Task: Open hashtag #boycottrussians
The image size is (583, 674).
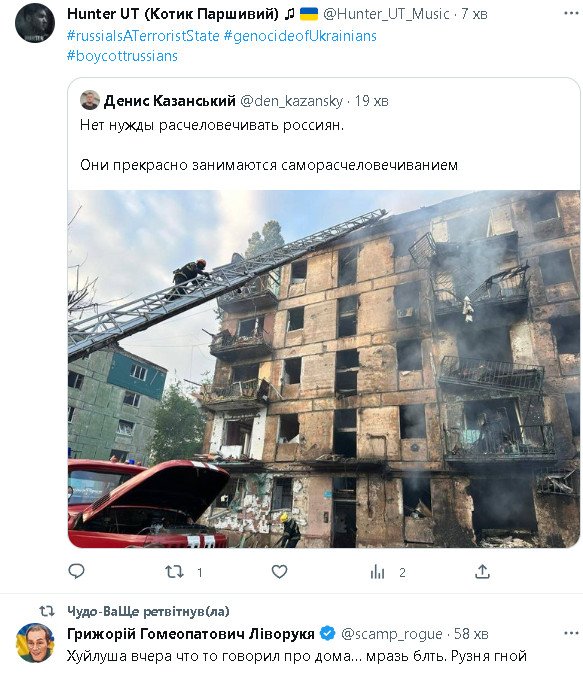Action: [122, 56]
